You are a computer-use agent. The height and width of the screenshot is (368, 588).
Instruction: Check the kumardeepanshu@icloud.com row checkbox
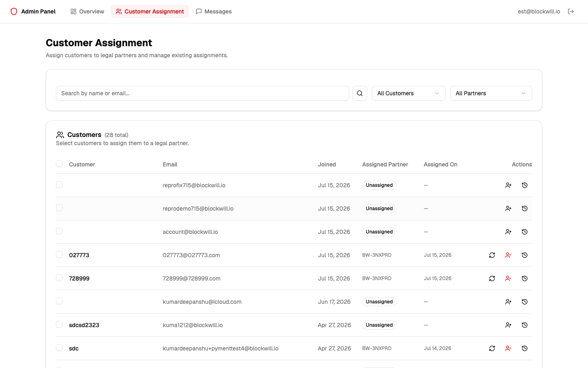[x=59, y=301]
